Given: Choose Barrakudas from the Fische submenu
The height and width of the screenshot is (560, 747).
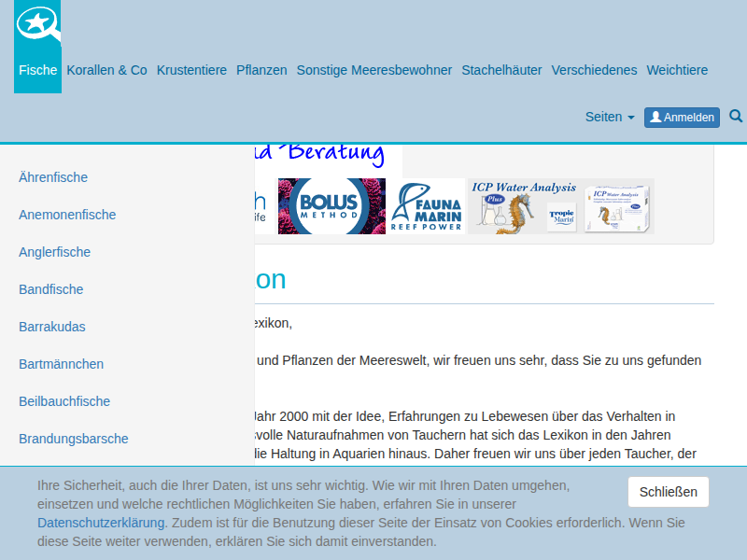Looking at the screenshot, I should [52, 327].
